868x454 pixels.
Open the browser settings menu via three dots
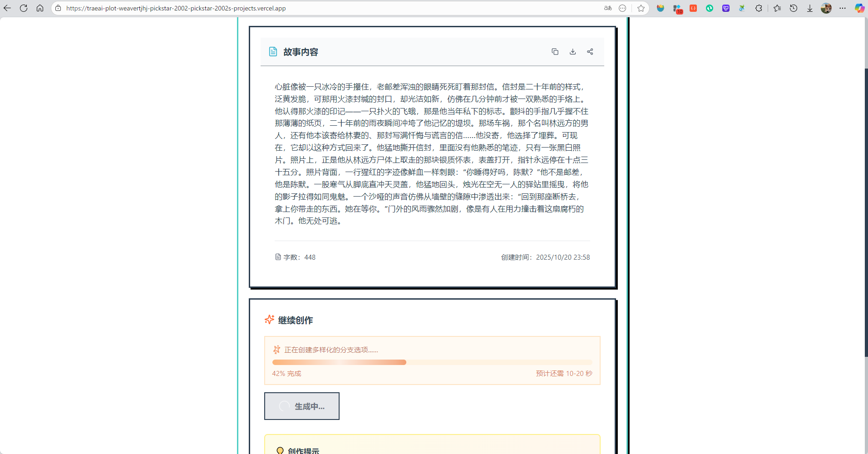pyautogui.click(x=843, y=8)
